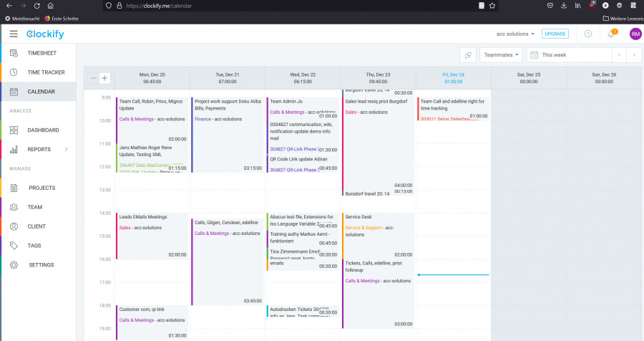Zoom in calendar with the plus button
Viewport: 644px width, 341px height.
click(104, 78)
